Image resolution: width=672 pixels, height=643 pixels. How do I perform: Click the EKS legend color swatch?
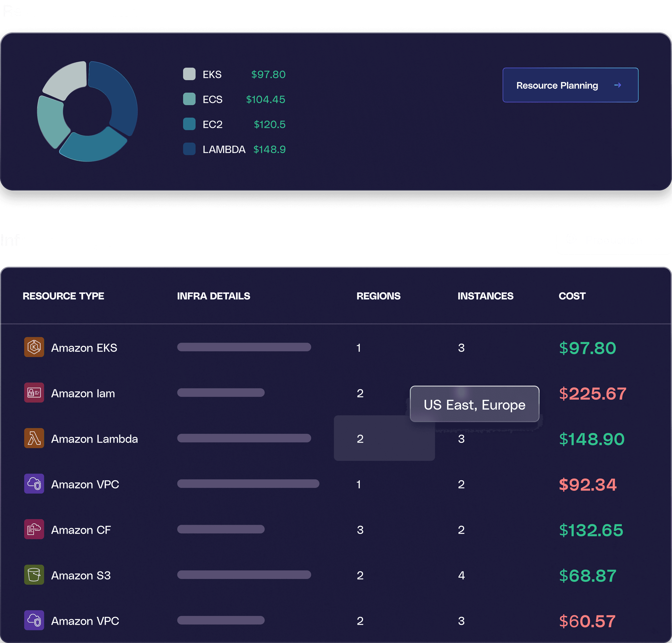(x=189, y=74)
